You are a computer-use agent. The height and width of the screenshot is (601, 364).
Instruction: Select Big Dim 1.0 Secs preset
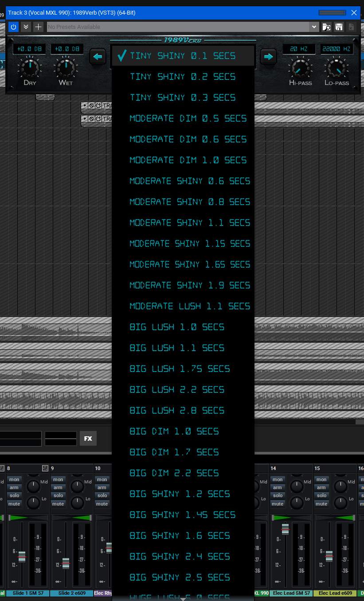[183, 431]
